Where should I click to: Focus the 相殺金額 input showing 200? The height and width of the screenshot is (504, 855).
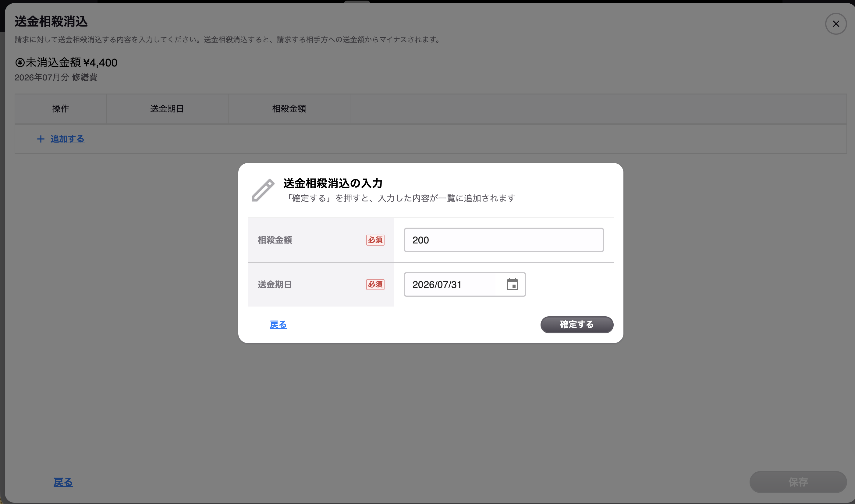pyautogui.click(x=504, y=240)
